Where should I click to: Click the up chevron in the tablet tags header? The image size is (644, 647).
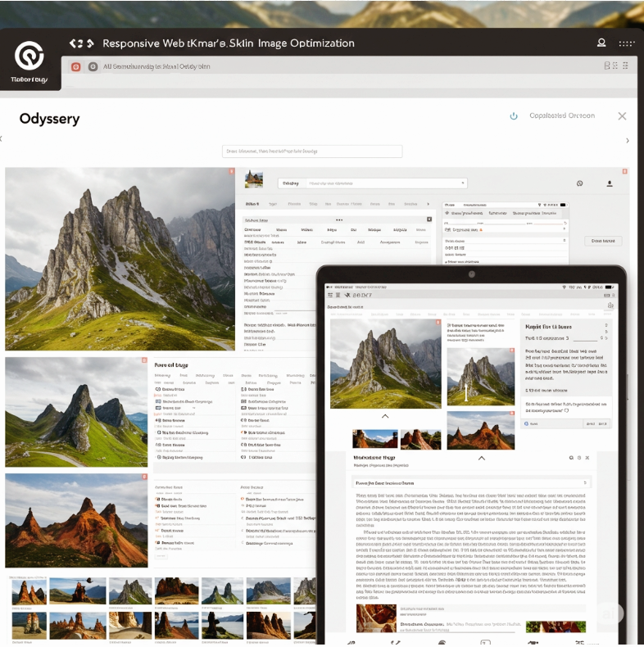[x=481, y=458]
